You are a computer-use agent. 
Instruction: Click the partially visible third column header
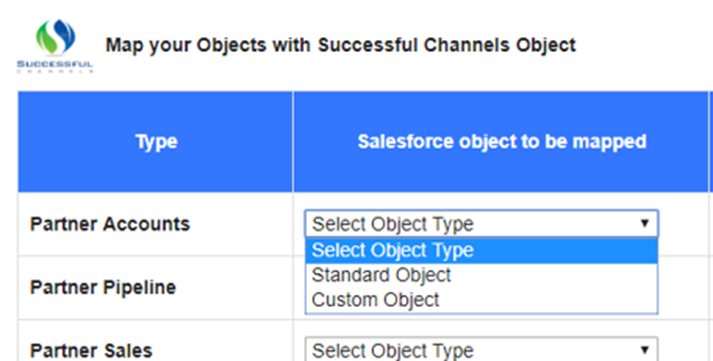click(711, 142)
